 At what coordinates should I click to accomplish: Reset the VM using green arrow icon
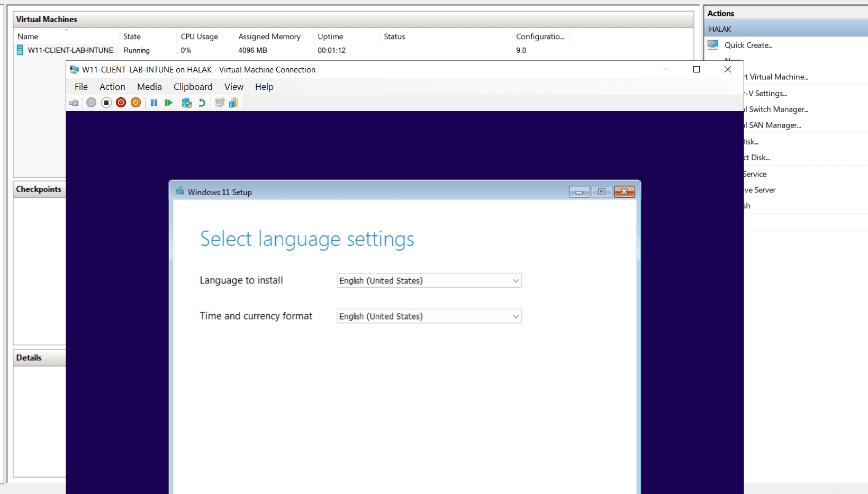(169, 103)
